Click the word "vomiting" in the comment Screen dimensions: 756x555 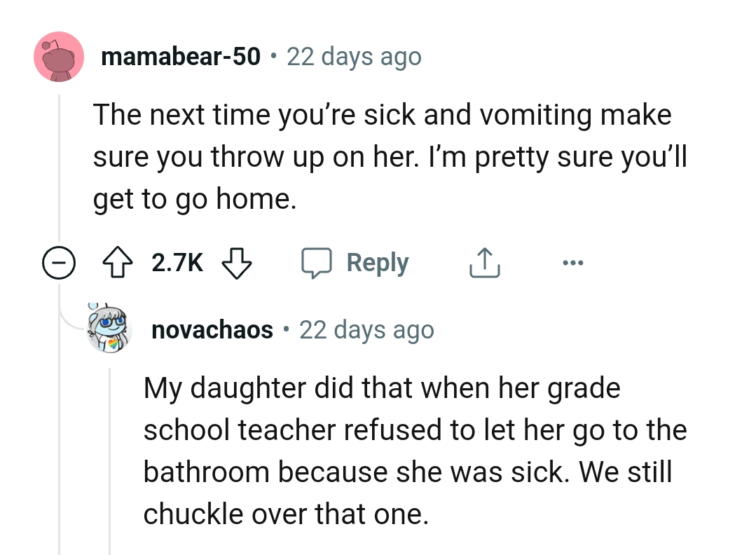pyautogui.click(x=539, y=116)
